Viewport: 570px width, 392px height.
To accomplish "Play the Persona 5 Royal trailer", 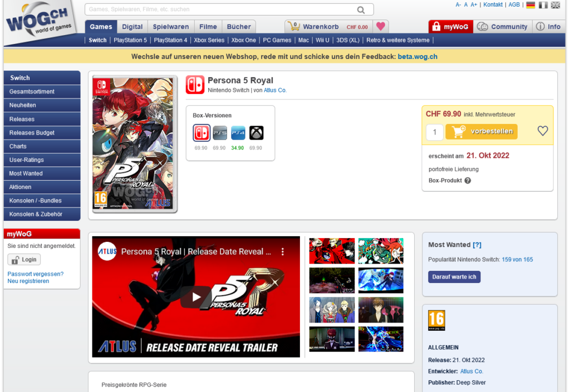I will click(196, 297).
